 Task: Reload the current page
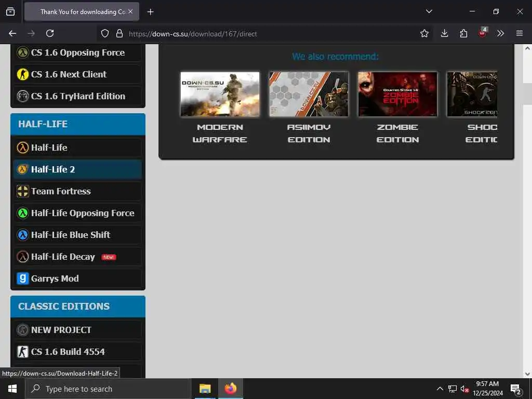[50, 33]
